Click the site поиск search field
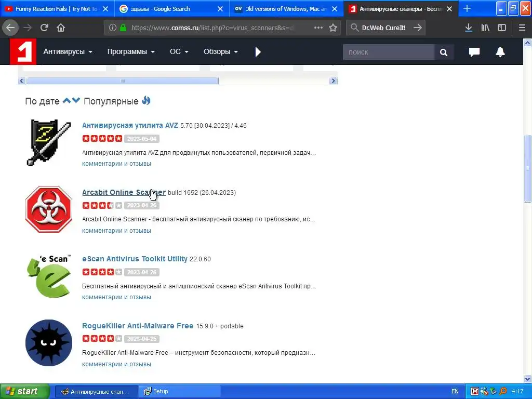Screen dimensions: 532x399 click(x=389, y=52)
